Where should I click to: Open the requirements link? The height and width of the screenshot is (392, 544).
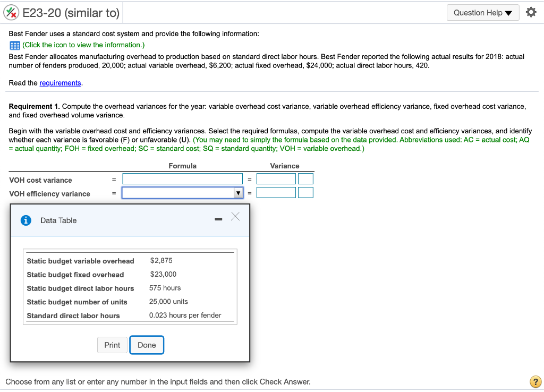[60, 83]
